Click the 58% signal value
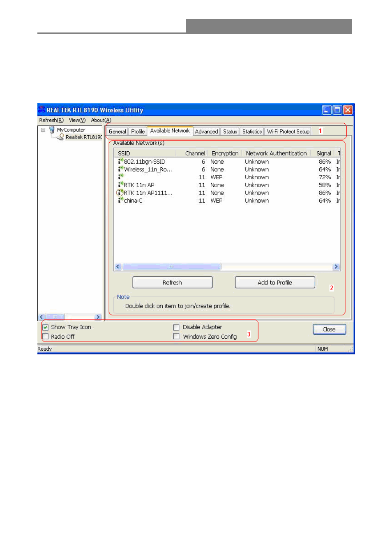Screen dimensions: 392x555 coord(325,185)
